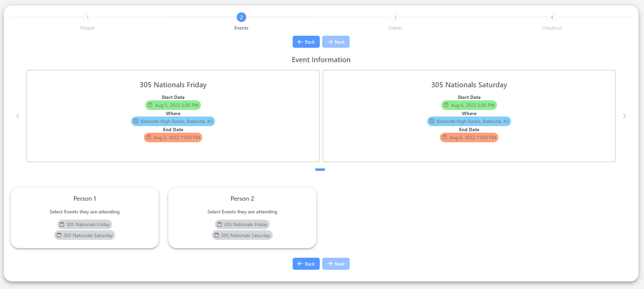Click the 305 Nationals Friday card title
The height and width of the screenshot is (289, 644).
pos(173,85)
